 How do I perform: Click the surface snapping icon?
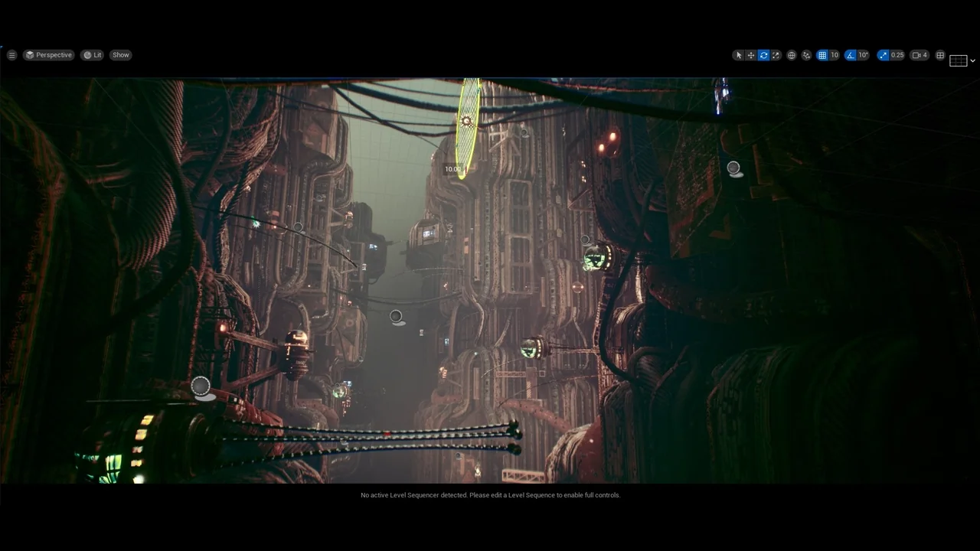click(x=806, y=54)
